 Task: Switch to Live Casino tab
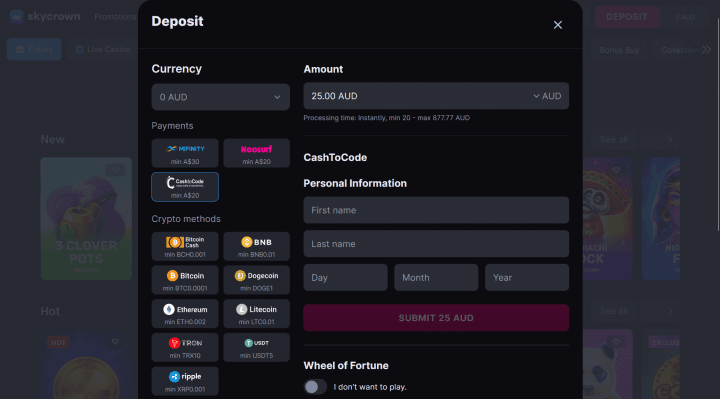tap(103, 49)
